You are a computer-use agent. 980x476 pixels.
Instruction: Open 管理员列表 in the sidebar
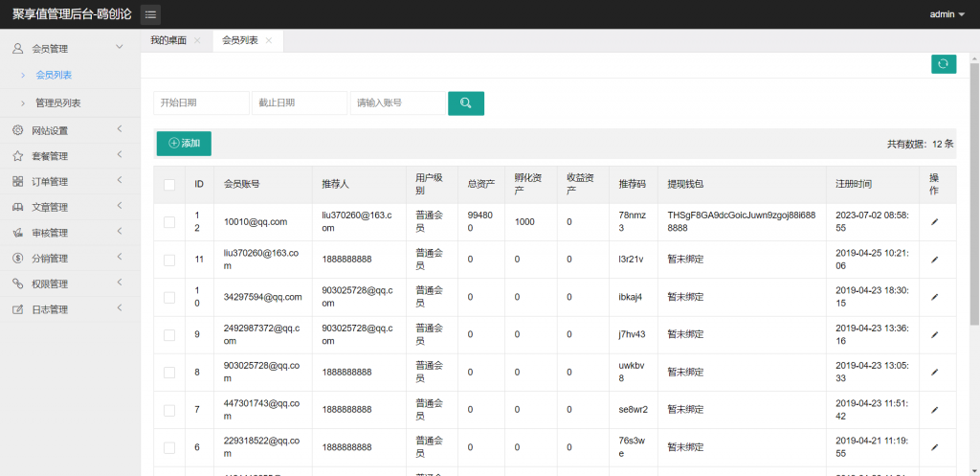point(58,103)
